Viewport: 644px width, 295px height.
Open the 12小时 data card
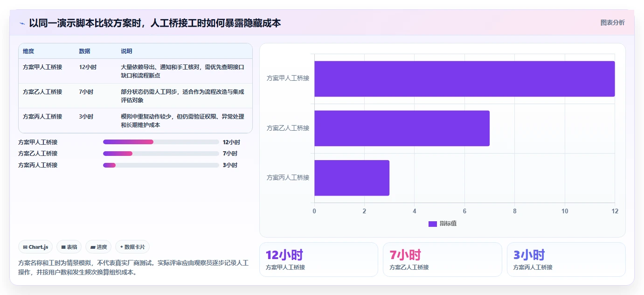pyautogui.click(x=319, y=260)
